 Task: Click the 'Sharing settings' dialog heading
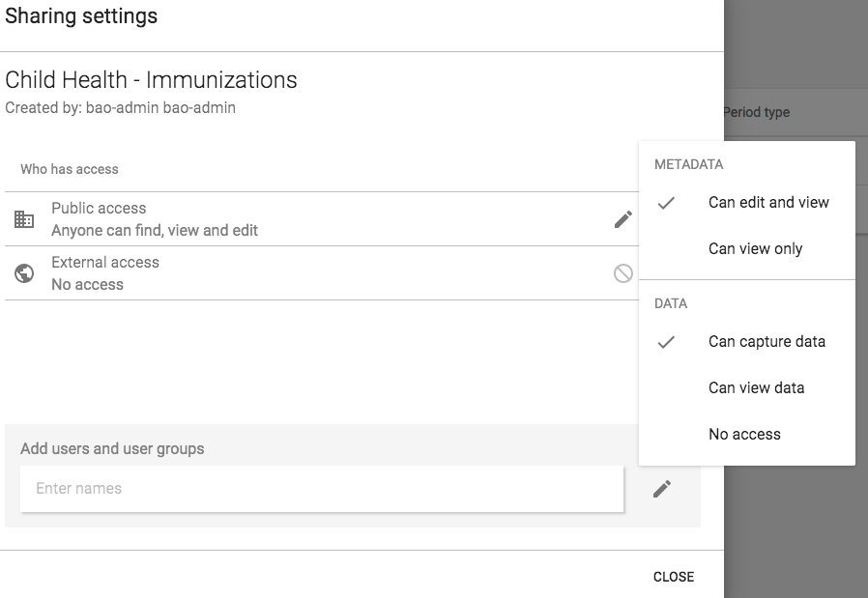tap(81, 16)
